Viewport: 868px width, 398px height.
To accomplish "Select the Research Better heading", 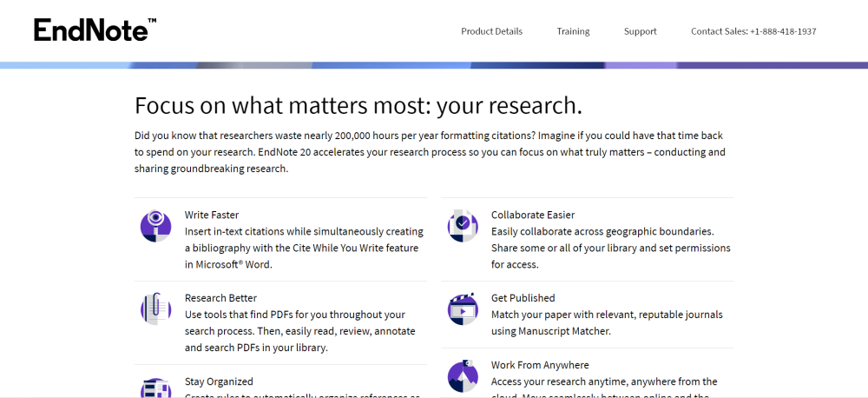I will [x=220, y=298].
